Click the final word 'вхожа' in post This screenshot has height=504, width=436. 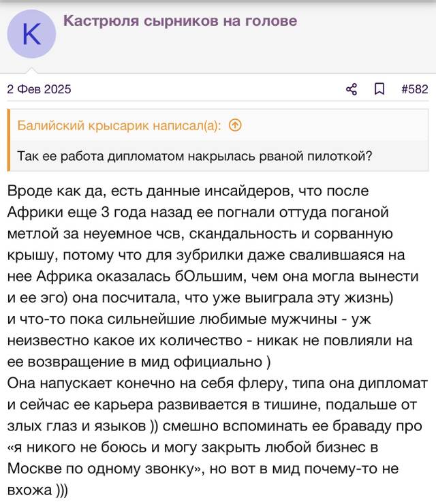point(29,490)
